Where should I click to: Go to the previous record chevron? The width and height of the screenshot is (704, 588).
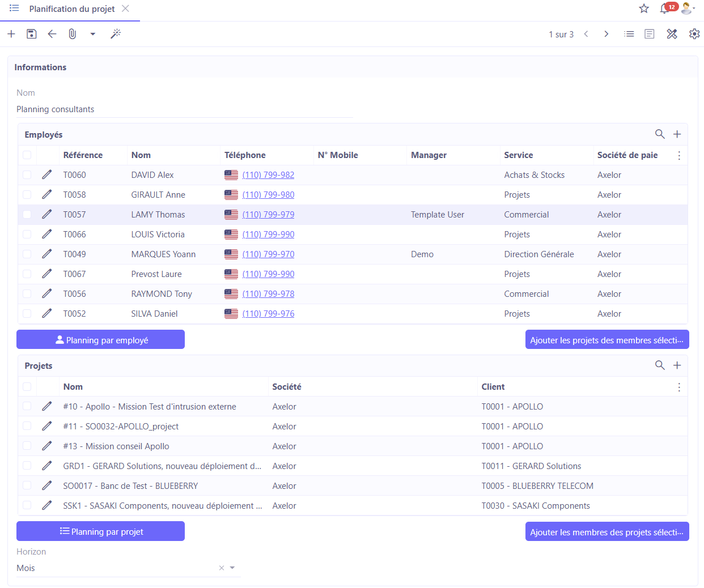[x=586, y=34]
